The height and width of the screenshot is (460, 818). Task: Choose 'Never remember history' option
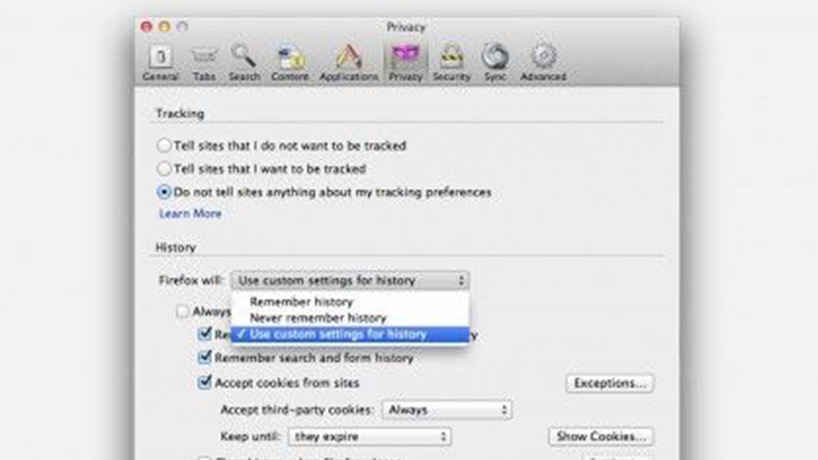coord(317,318)
